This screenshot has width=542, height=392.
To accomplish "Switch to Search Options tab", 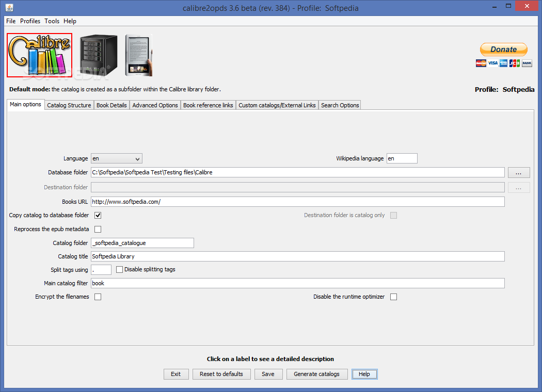I will (340, 105).
